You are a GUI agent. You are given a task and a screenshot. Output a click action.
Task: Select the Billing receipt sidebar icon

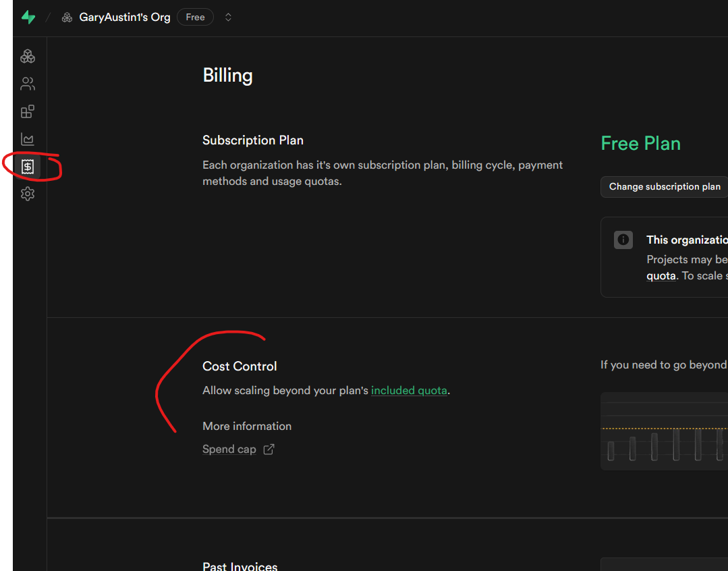click(x=28, y=167)
